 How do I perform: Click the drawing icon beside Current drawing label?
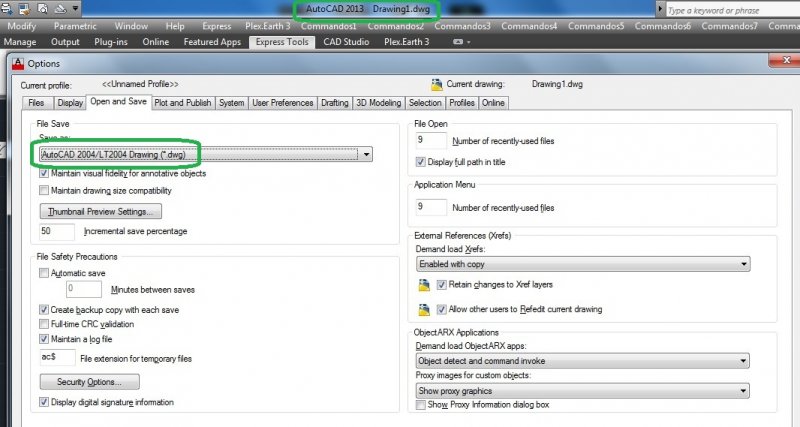437,84
